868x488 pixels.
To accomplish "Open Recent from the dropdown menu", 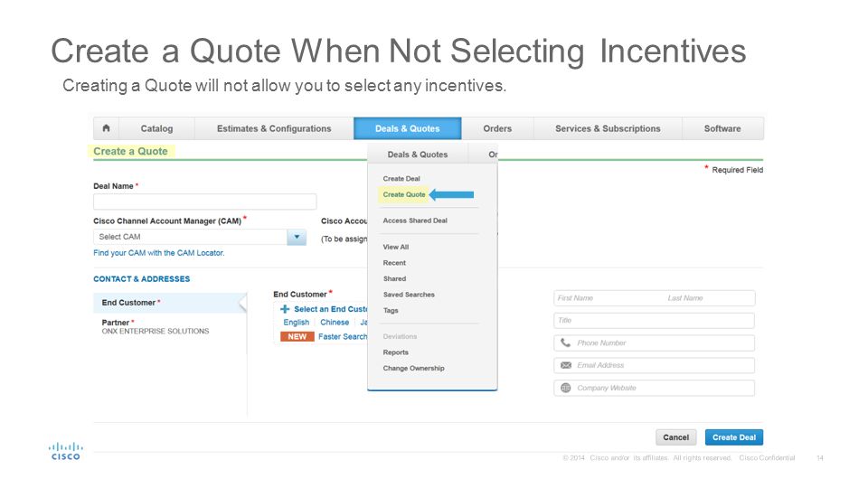I will click(x=394, y=263).
